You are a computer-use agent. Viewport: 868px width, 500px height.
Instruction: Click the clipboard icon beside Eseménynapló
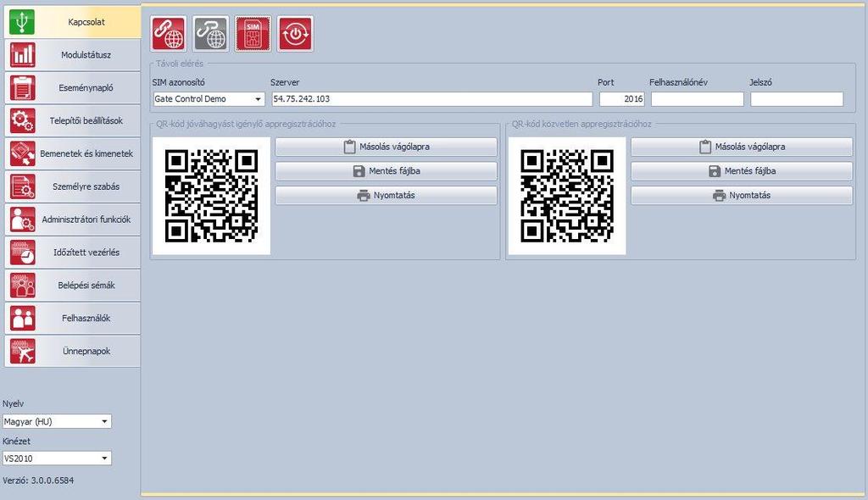click(x=22, y=87)
